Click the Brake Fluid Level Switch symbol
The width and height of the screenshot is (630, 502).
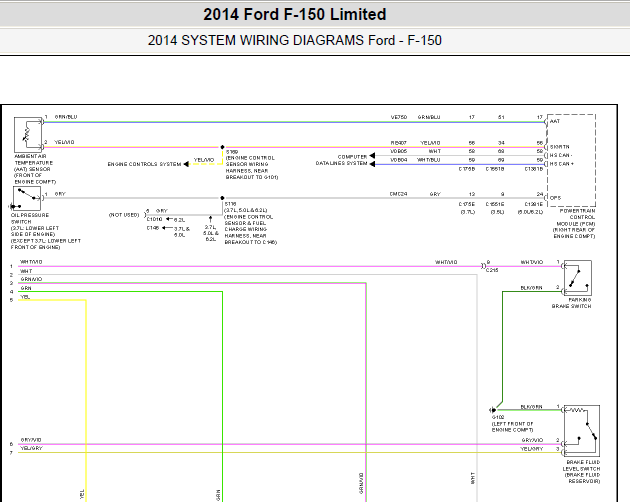pyautogui.click(x=582, y=430)
